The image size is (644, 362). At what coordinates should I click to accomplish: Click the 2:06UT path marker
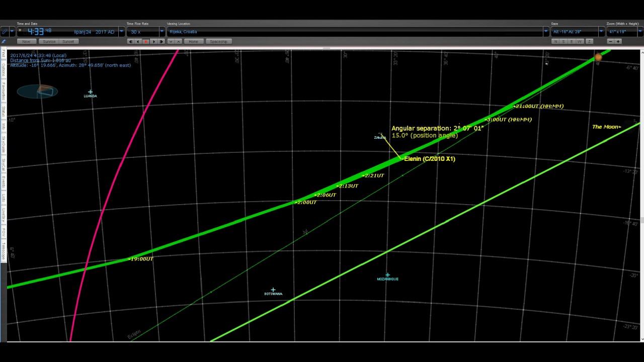point(326,195)
